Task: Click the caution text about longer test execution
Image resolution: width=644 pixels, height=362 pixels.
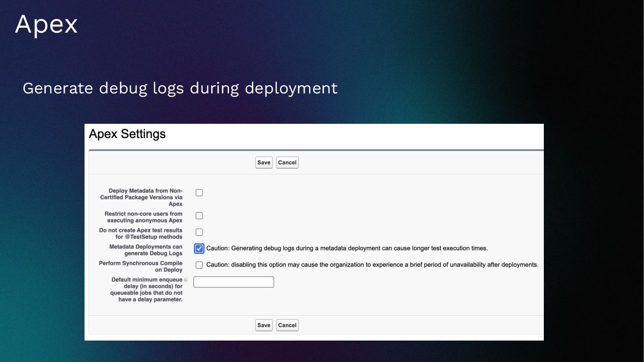Action: pos(347,248)
